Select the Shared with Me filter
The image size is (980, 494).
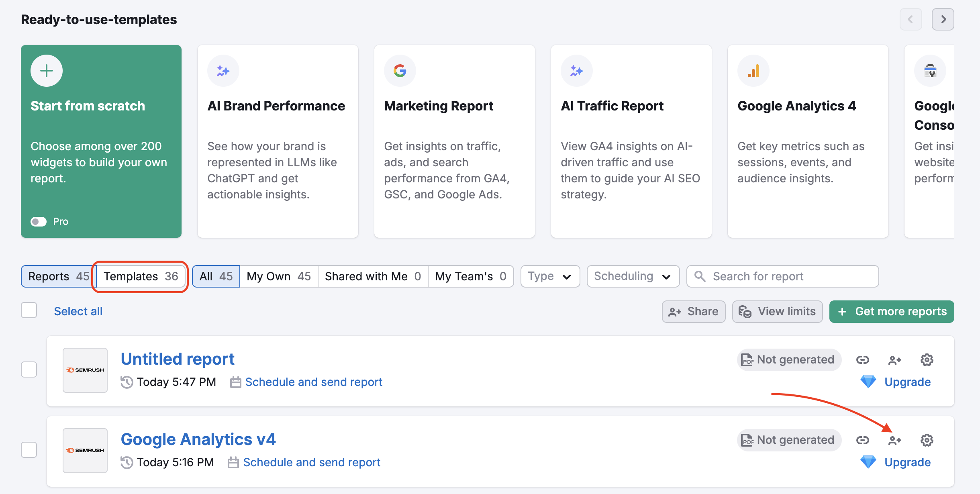(x=372, y=276)
